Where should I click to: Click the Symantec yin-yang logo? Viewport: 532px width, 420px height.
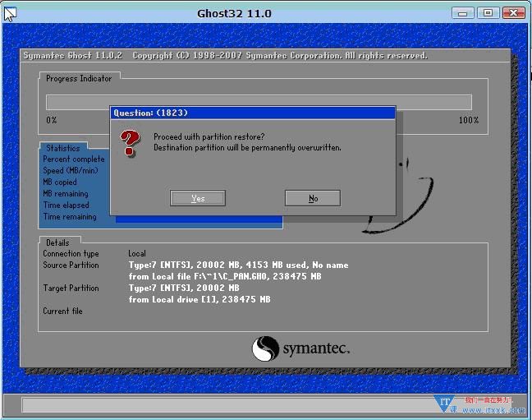[265, 348]
